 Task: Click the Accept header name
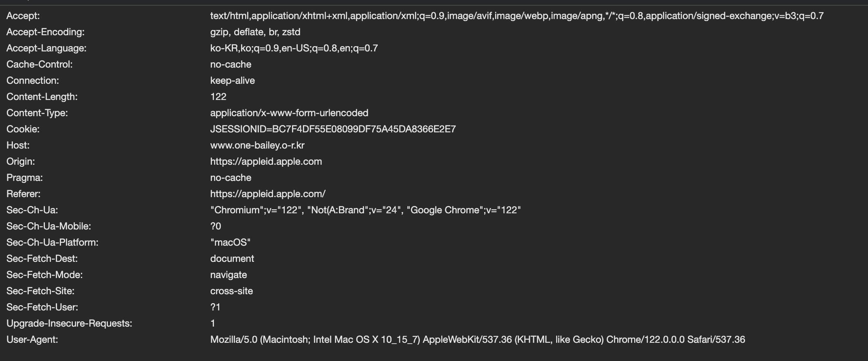coord(23,16)
